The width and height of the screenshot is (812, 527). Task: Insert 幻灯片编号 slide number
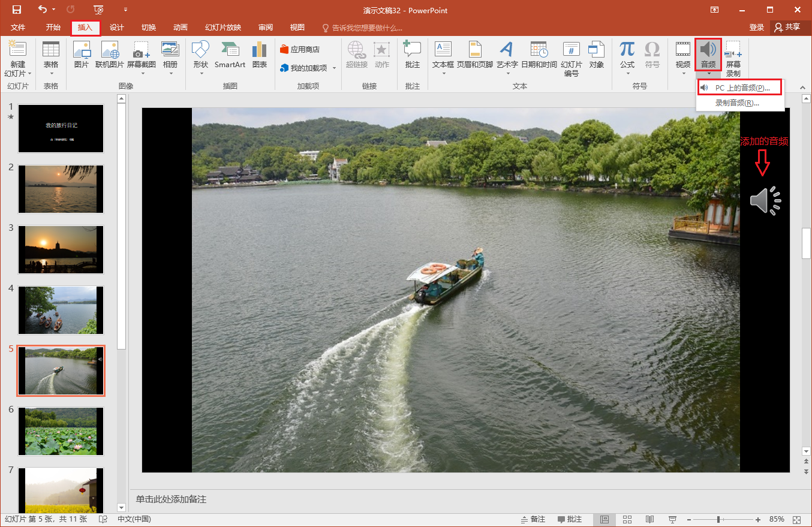(x=572, y=59)
